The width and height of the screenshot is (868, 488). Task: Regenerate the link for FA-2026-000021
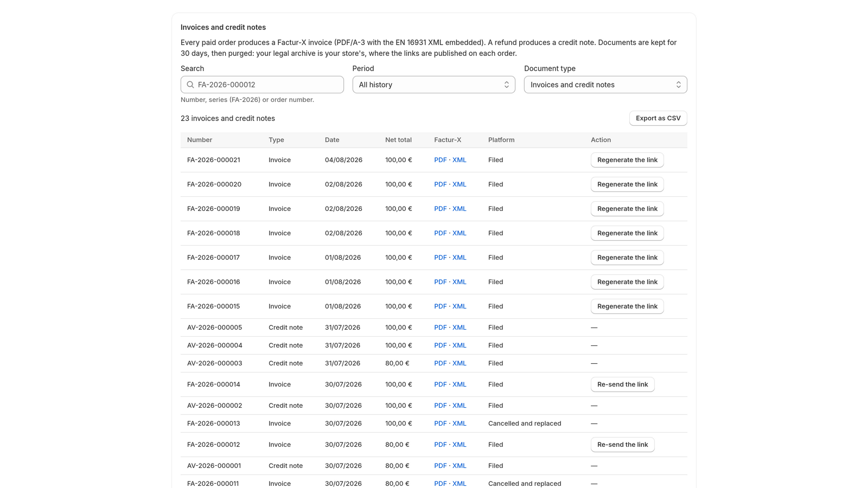pos(627,160)
